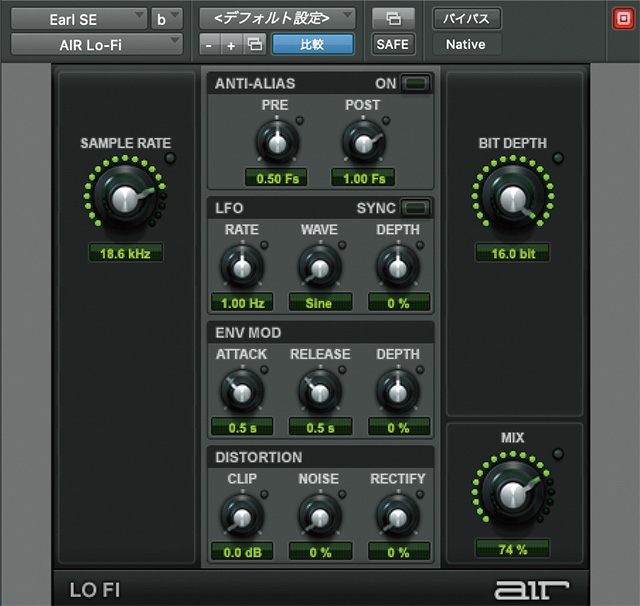Open the AIR Lo-Fi plug-in selector
640x606 pixels.
(x=96, y=44)
